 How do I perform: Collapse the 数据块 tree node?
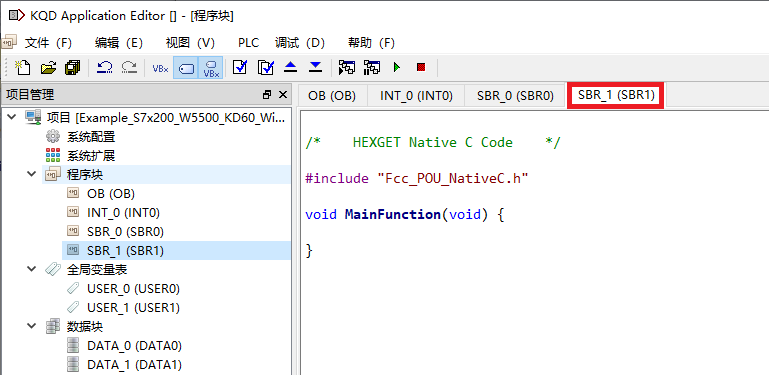[x=31, y=326]
